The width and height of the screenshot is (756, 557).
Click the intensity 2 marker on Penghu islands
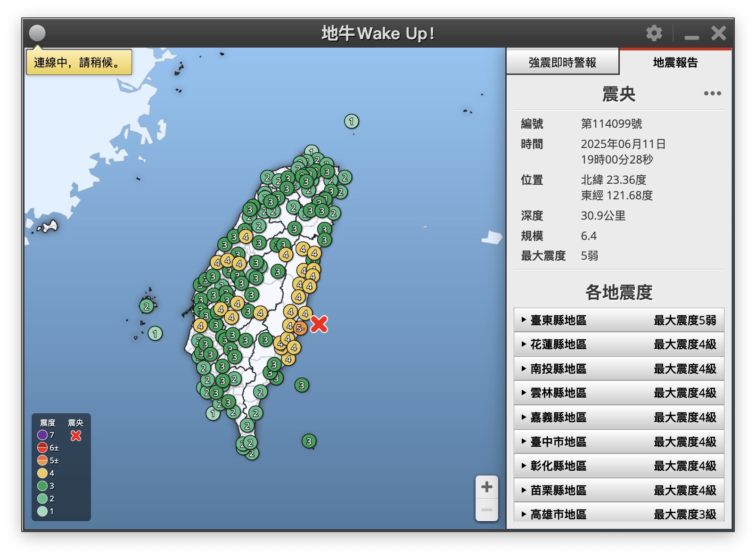click(147, 306)
